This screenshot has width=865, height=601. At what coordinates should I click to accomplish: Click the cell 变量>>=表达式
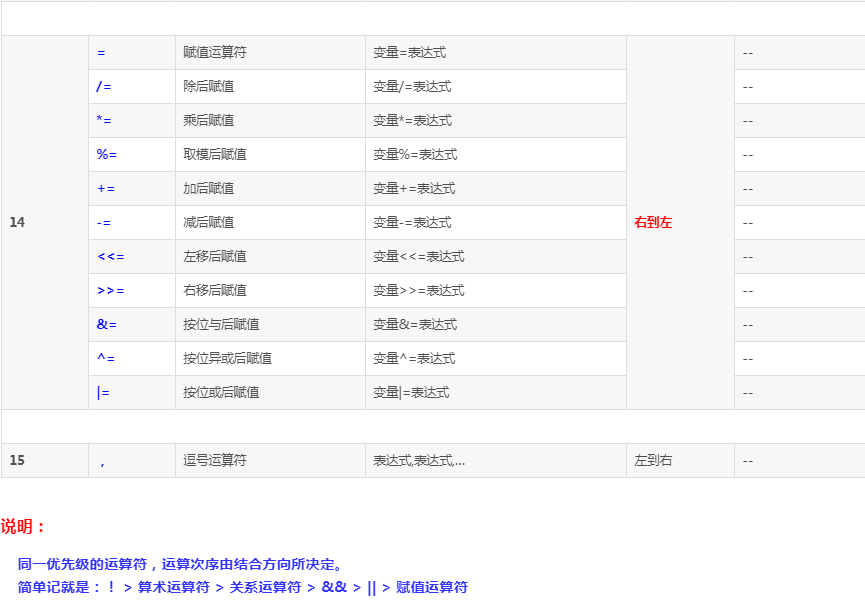tap(496, 291)
